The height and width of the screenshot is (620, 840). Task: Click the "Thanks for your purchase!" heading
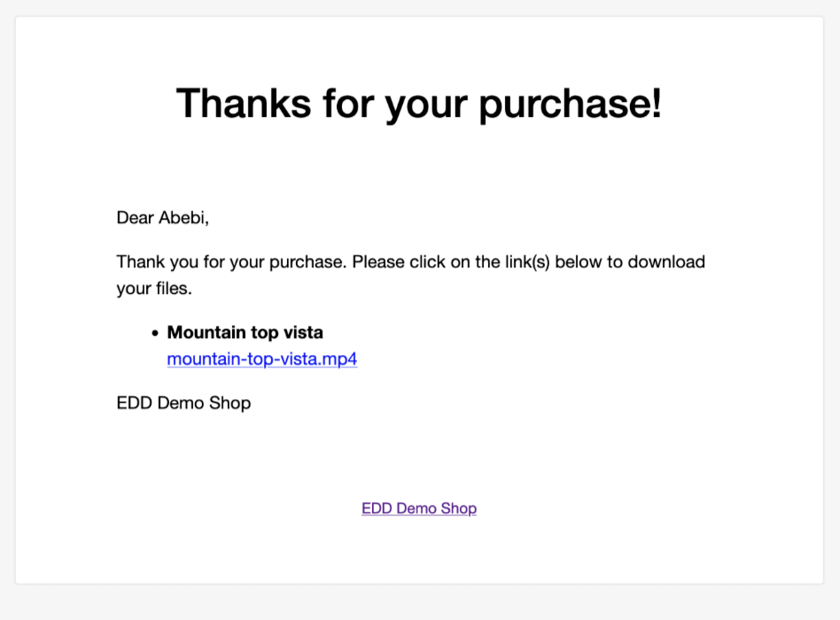[x=419, y=104]
